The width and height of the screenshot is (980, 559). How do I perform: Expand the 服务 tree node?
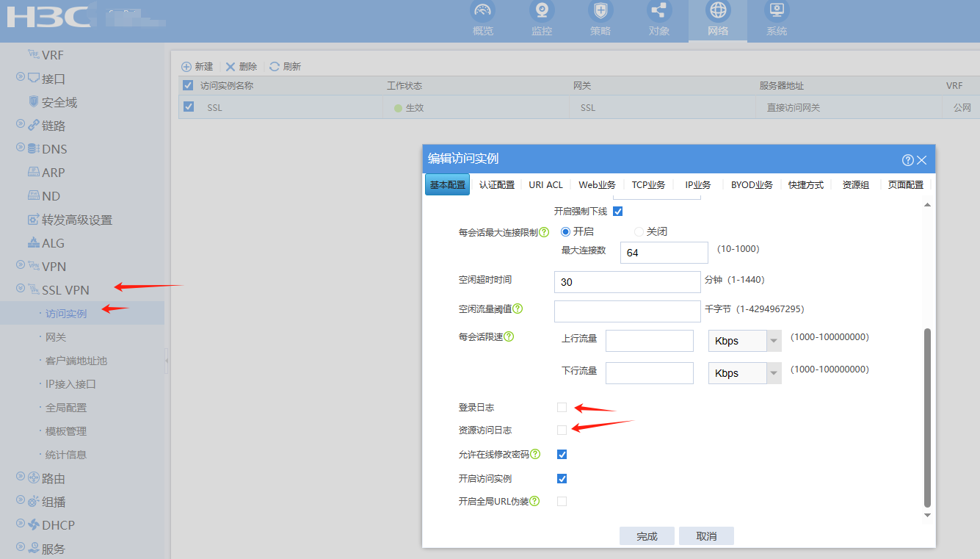point(21,547)
